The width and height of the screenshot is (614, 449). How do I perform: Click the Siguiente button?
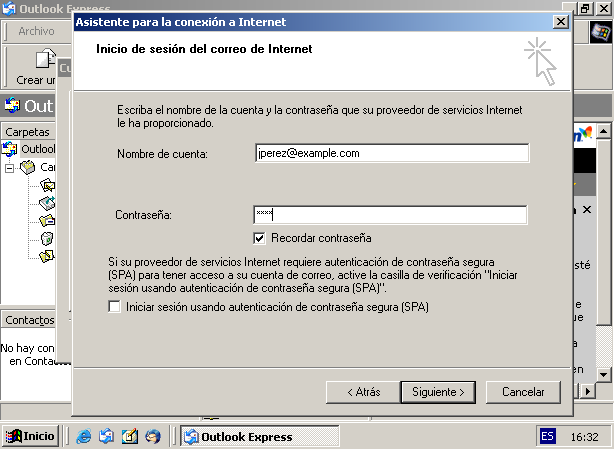[437, 392]
